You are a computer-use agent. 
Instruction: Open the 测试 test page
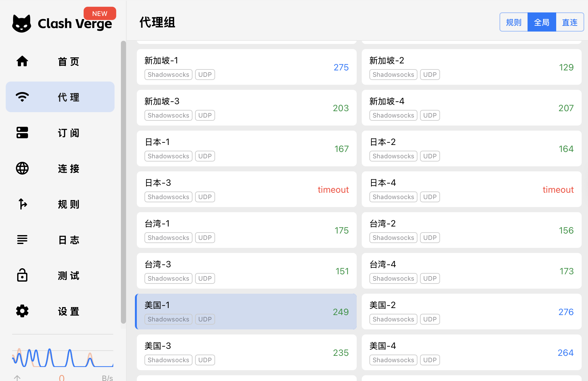[x=60, y=275]
